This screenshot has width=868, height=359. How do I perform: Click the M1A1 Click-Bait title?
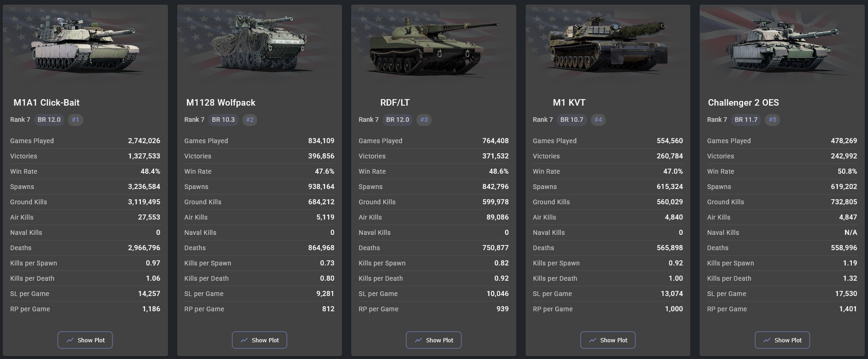[46, 103]
